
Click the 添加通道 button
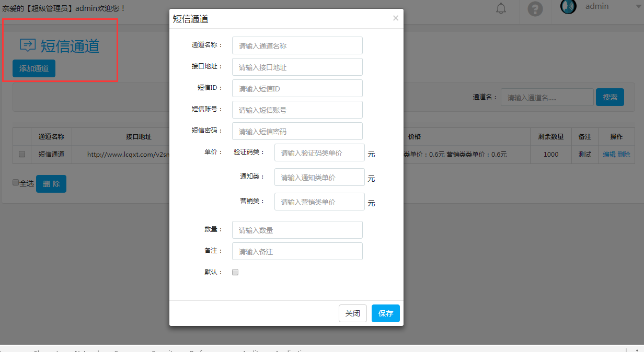click(34, 68)
